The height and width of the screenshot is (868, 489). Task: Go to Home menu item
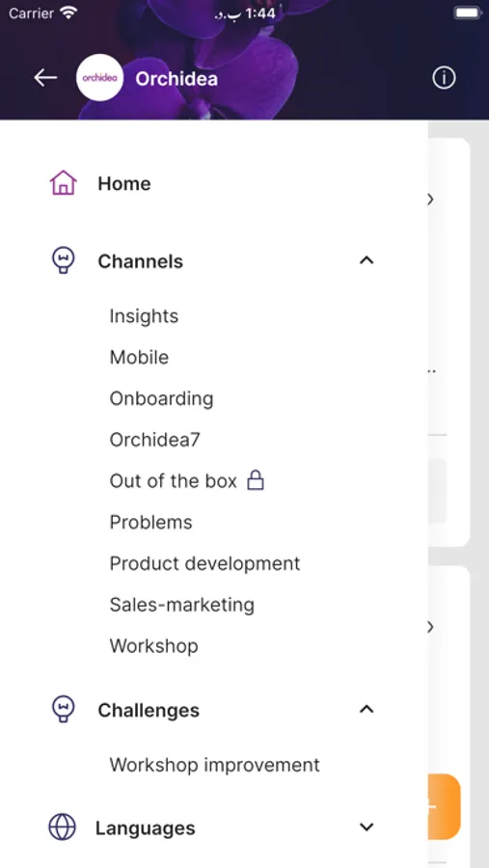coord(124,184)
